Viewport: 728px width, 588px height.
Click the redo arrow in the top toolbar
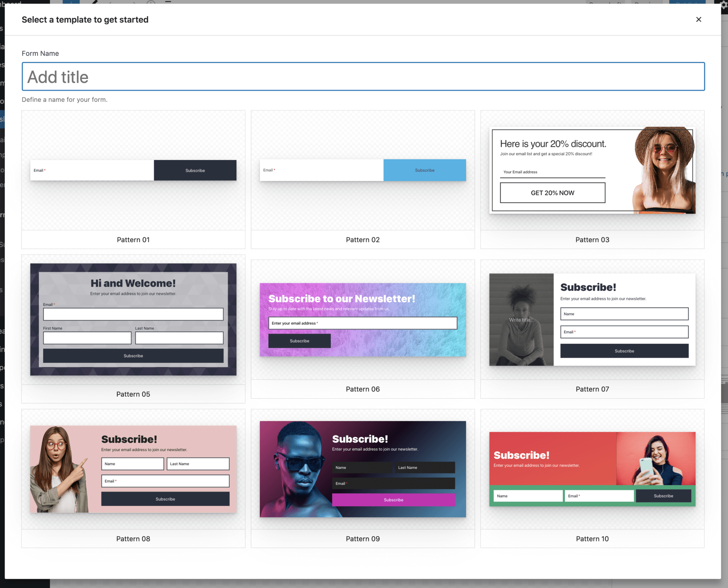(133, 3)
